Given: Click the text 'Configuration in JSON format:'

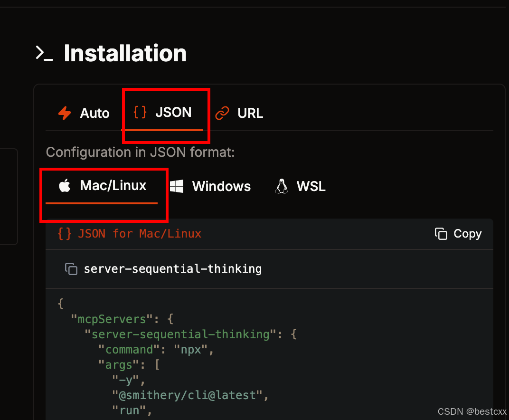Looking at the screenshot, I should 140,152.
